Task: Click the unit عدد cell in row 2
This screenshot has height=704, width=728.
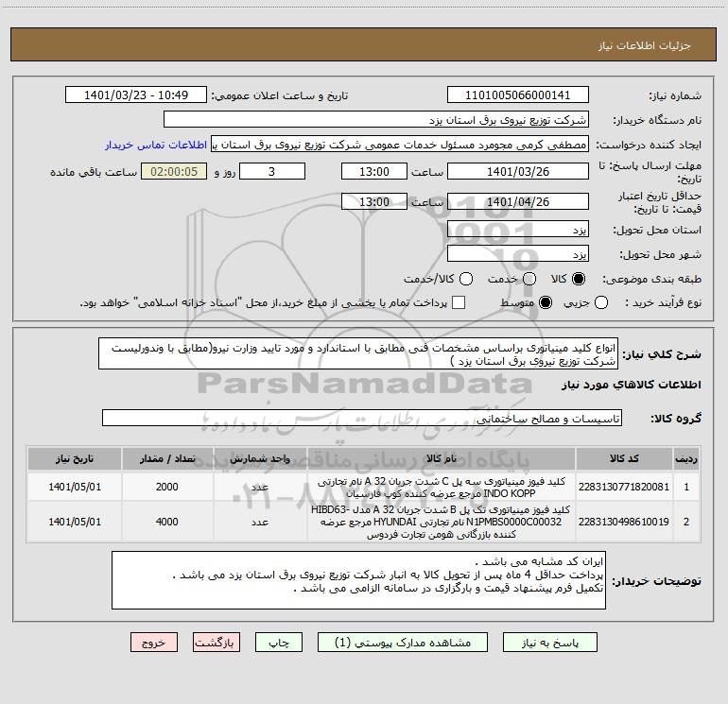Action: 260,522
